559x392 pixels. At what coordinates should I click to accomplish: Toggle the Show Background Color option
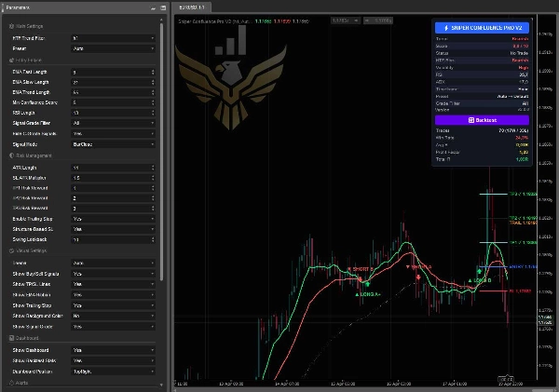113,316
